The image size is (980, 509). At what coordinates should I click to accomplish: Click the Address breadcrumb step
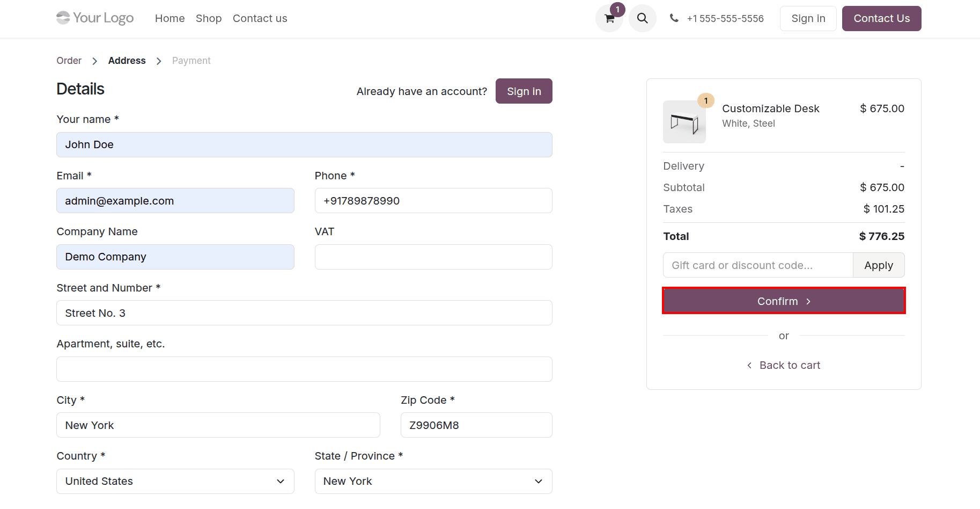click(127, 61)
